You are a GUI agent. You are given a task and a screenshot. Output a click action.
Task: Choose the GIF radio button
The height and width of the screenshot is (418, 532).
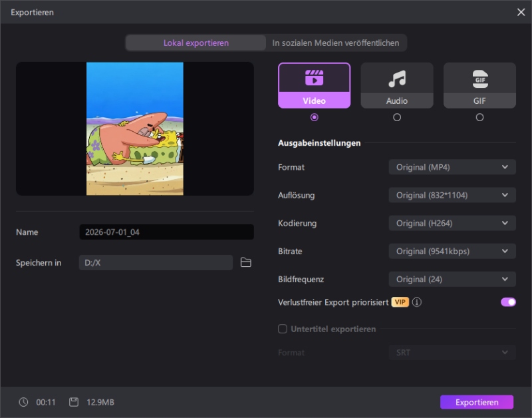(479, 118)
